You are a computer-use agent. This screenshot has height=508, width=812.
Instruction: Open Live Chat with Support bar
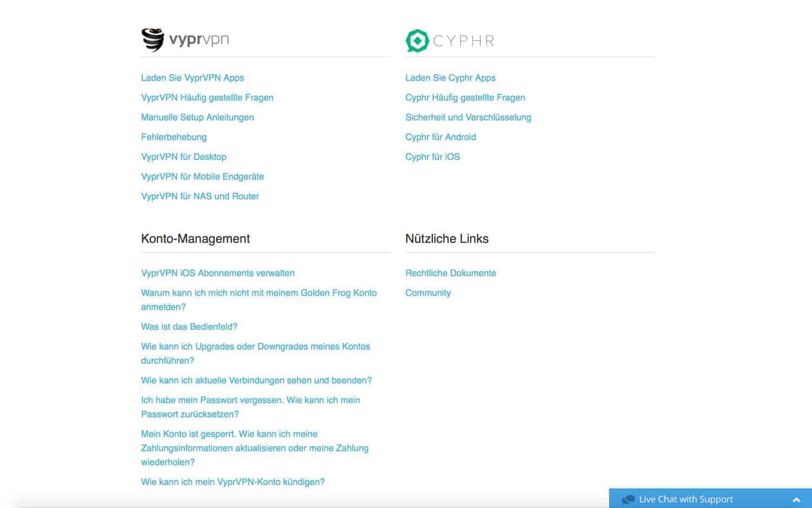click(710, 499)
